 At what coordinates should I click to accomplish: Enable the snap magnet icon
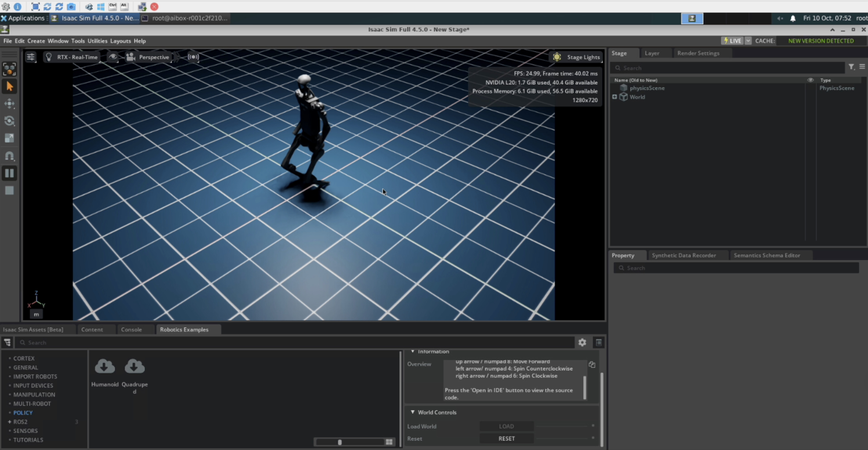(9, 156)
